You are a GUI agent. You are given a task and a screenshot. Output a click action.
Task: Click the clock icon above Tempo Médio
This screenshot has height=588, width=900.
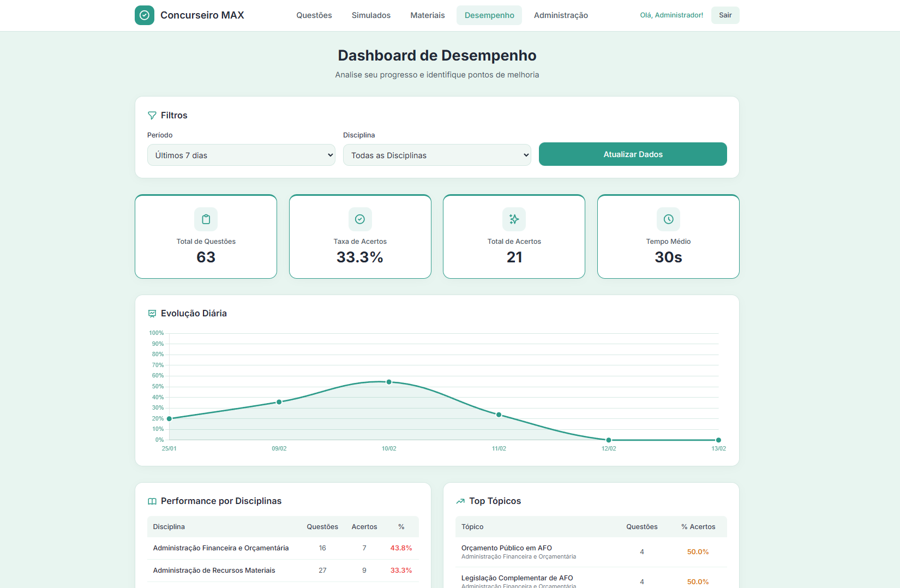[x=668, y=219]
